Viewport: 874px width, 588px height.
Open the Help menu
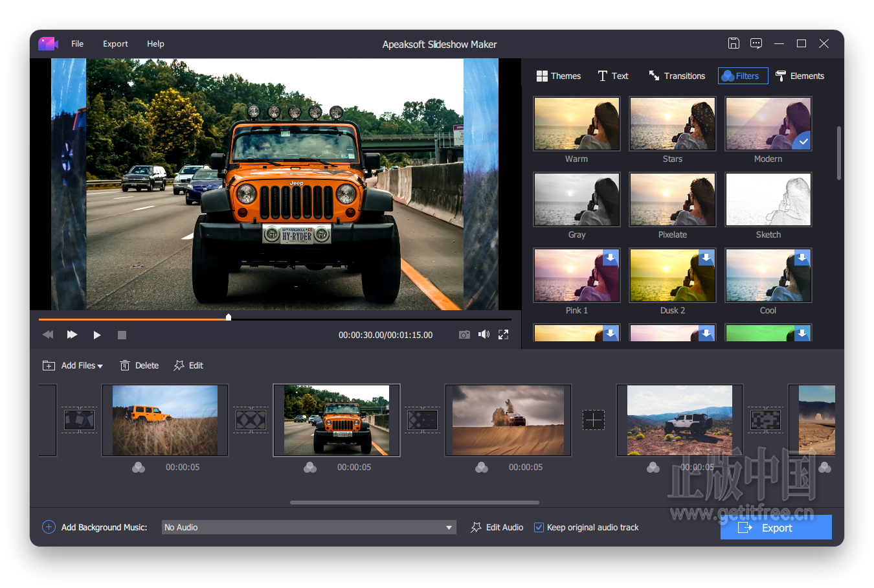point(155,43)
